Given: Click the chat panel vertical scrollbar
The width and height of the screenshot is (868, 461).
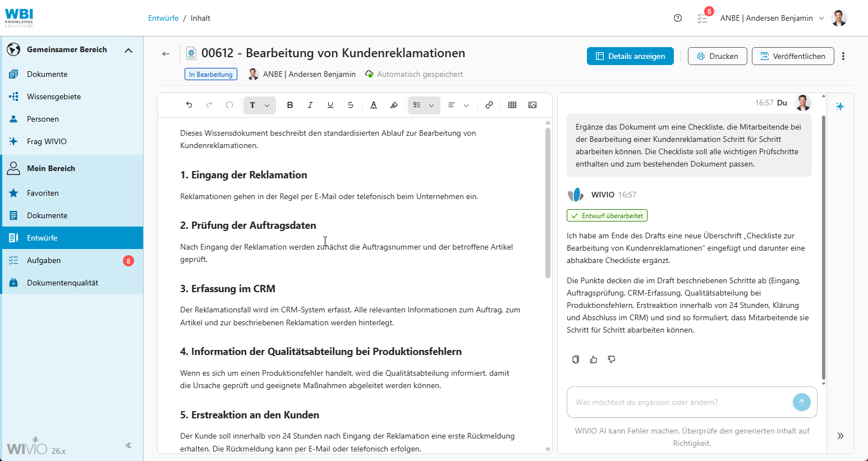Looking at the screenshot, I should click(824, 247).
